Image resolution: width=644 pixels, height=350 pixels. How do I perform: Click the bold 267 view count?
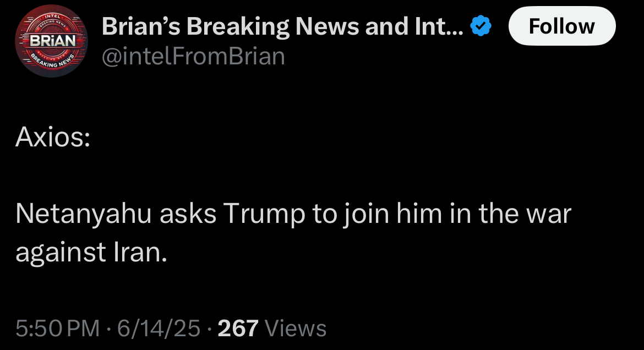pos(238,328)
